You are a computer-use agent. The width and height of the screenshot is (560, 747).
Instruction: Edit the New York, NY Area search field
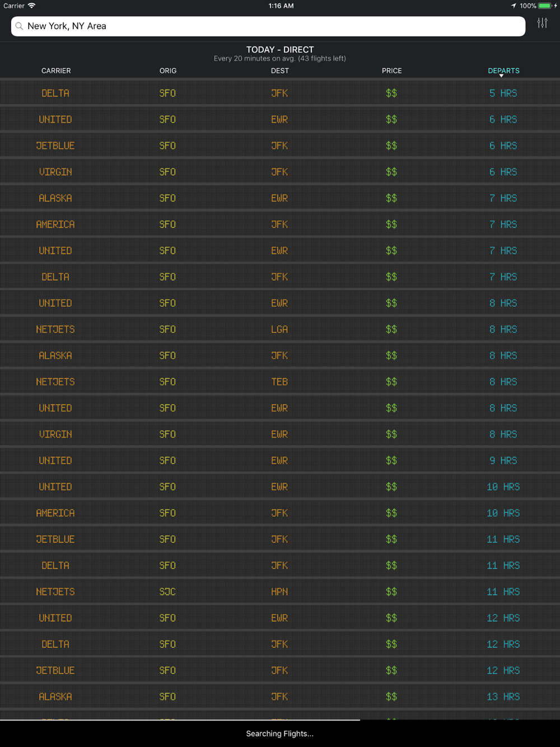click(268, 26)
